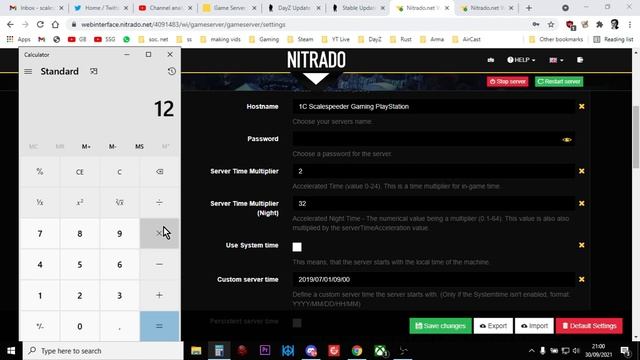Click the square root key in Calculator
640x360 pixels.
click(x=120, y=202)
